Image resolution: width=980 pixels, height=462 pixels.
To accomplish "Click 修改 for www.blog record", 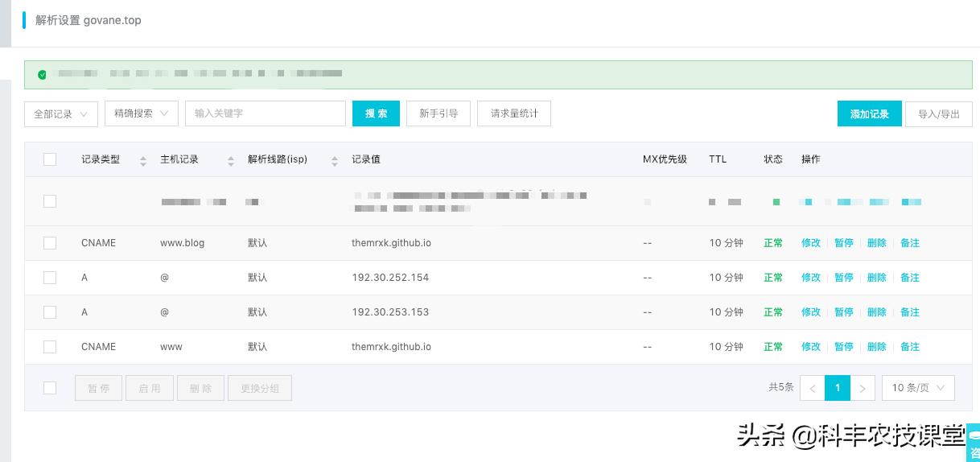I will (x=811, y=243).
